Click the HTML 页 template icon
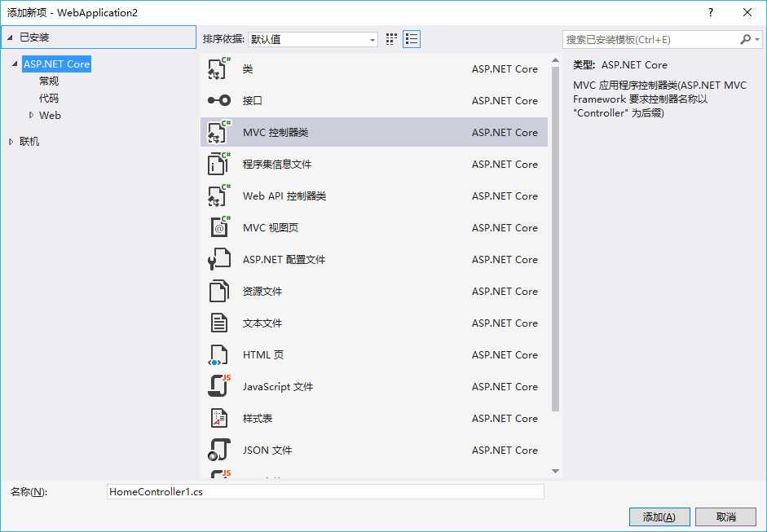 pyautogui.click(x=218, y=354)
